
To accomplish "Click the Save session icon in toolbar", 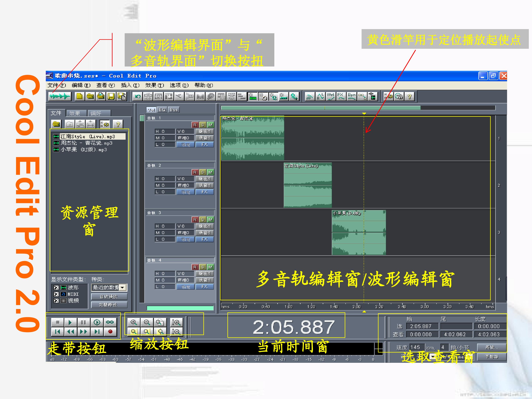I will click(x=111, y=96).
